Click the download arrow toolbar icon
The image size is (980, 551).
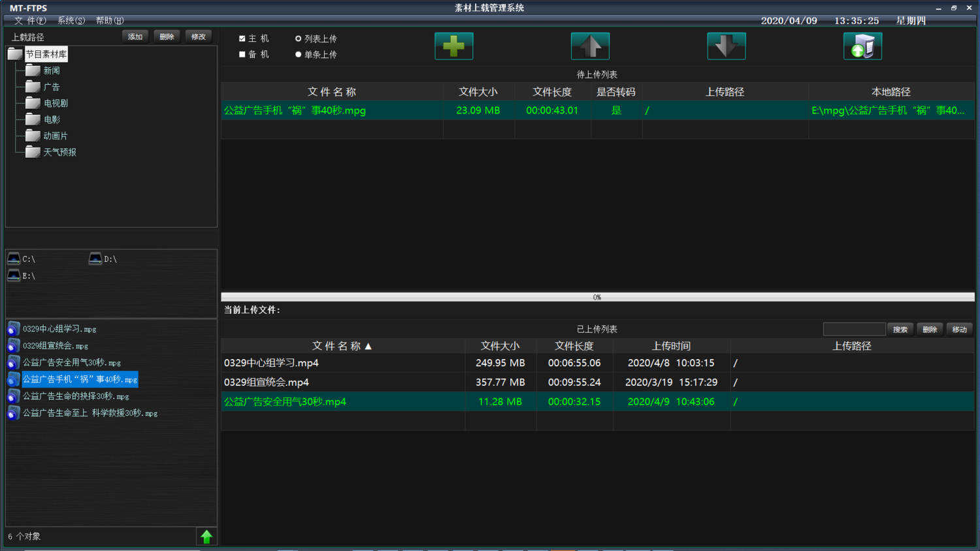tap(726, 46)
